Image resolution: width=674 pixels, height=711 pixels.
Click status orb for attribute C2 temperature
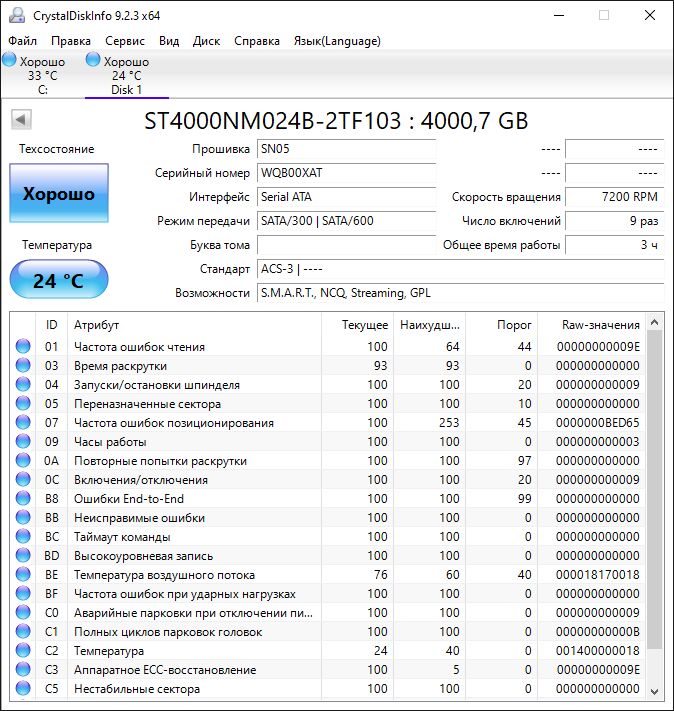[23, 651]
